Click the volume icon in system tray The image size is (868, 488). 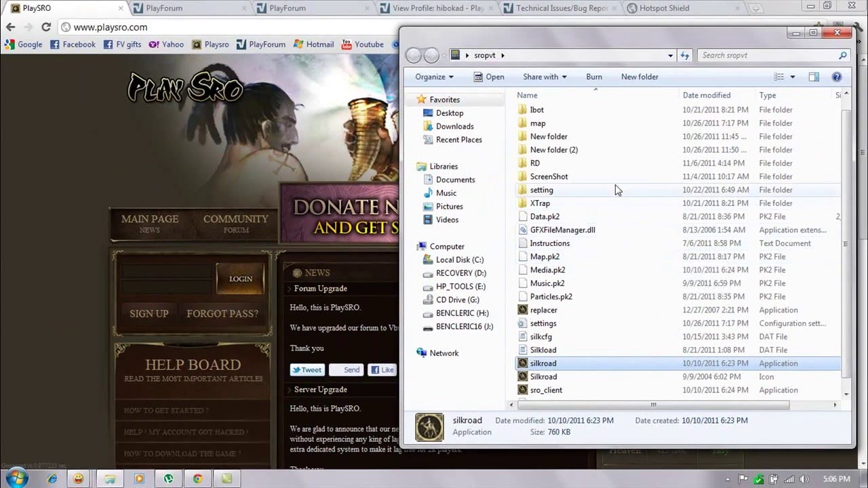(804, 479)
